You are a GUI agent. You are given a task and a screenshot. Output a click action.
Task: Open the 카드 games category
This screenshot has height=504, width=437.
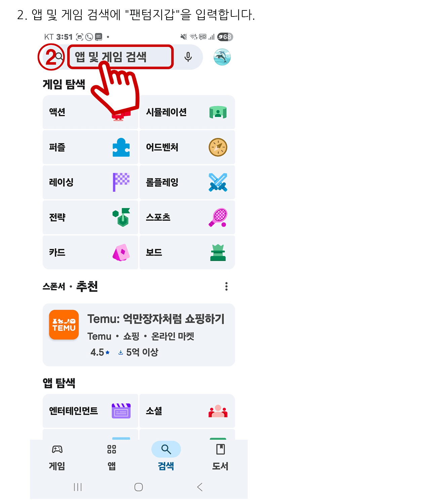pyautogui.click(x=90, y=252)
